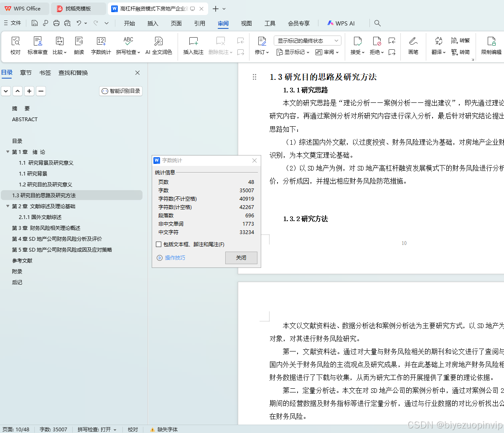Viewport: 504px width, 433px height.
Task: Click the search magnifier icon
Action: coord(377,23)
